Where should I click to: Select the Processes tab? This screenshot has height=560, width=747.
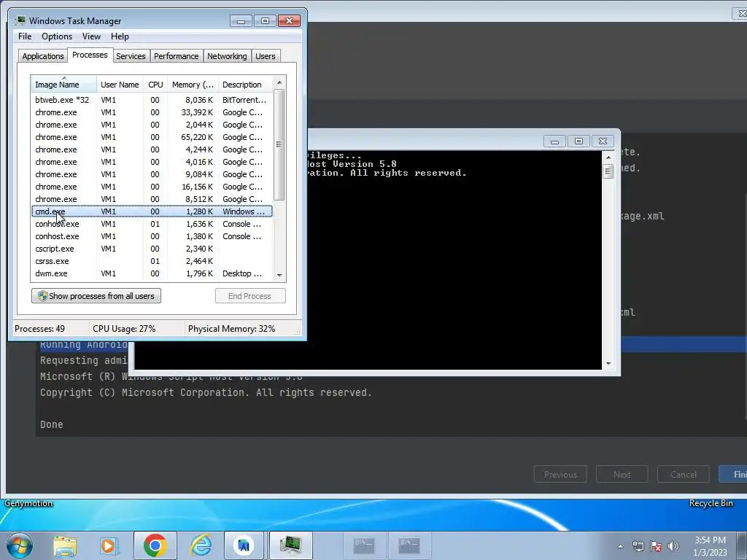pos(90,55)
